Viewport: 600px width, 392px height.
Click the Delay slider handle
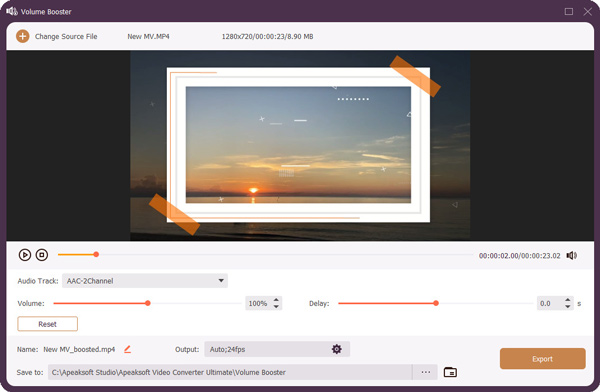[x=436, y=303]
